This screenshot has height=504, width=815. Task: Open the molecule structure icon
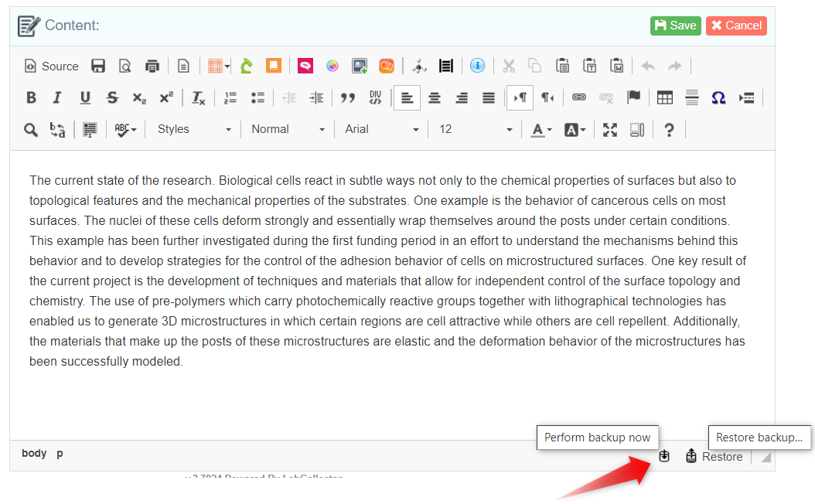coord(419,66)
